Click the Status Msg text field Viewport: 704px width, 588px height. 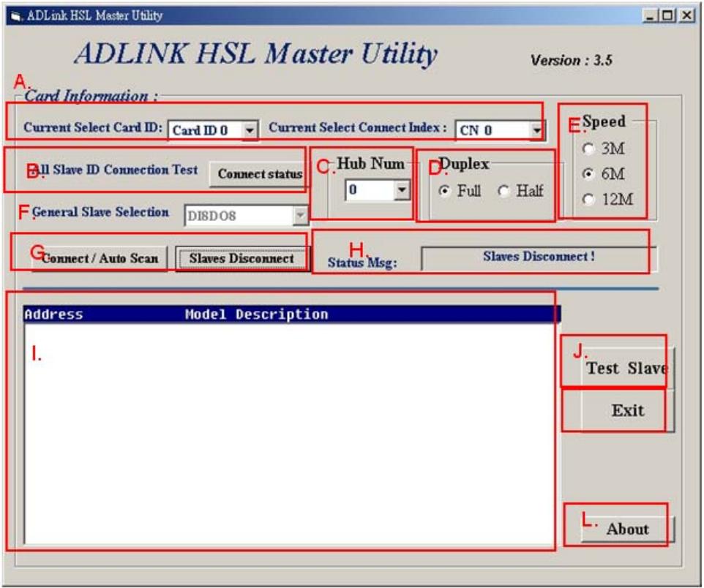pos(539,258)
